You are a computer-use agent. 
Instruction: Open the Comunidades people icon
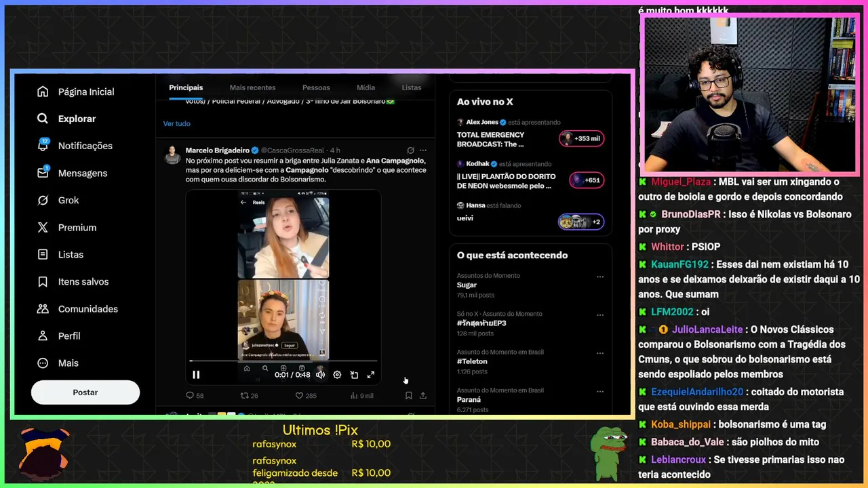43,308
